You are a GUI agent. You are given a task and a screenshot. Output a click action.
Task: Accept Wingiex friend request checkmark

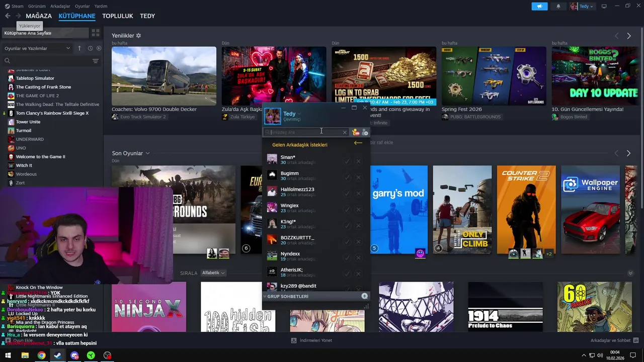click(x=347, y=210)
